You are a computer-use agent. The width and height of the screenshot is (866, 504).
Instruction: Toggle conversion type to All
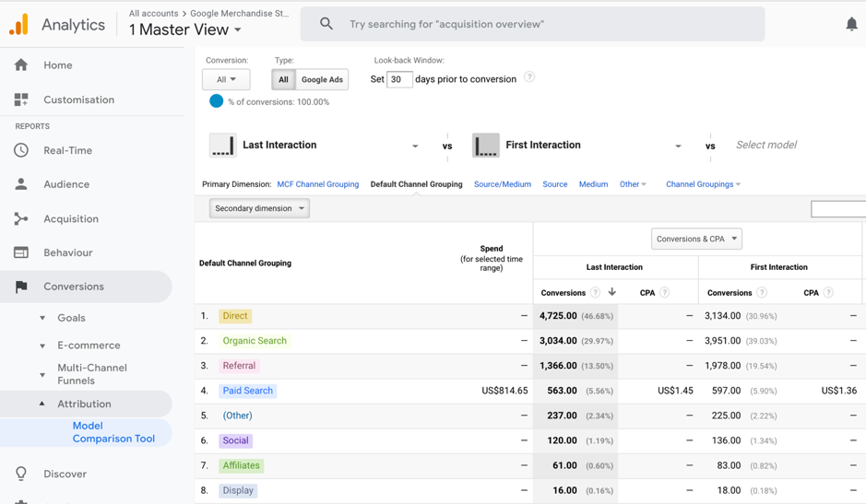(x=283, y=80)
